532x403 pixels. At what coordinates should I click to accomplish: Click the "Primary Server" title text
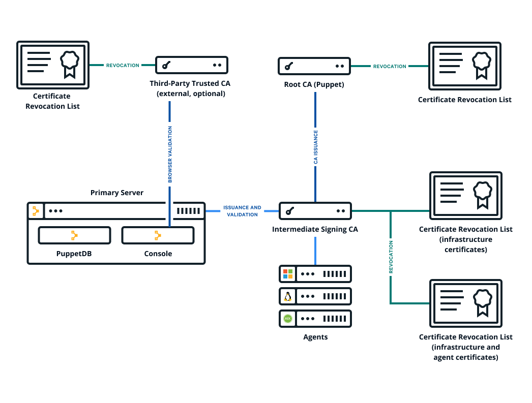point(117,193)
